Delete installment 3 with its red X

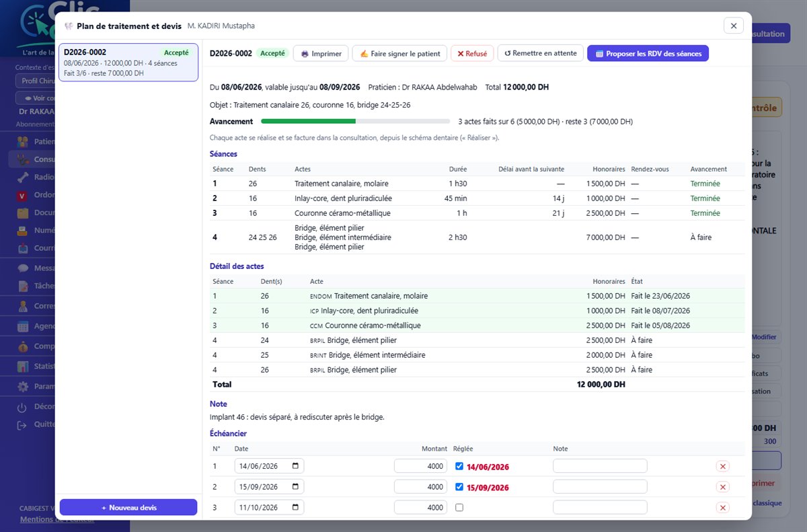(723, 508)
